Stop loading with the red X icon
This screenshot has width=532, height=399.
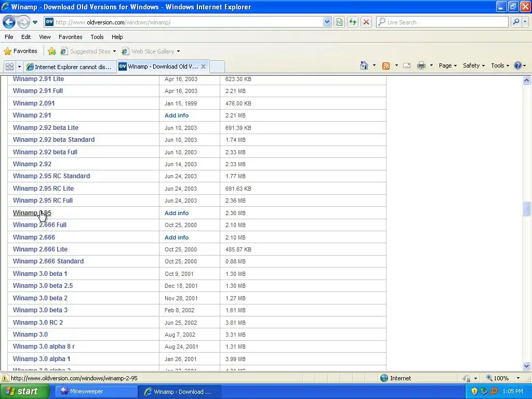tap(366, 22)
